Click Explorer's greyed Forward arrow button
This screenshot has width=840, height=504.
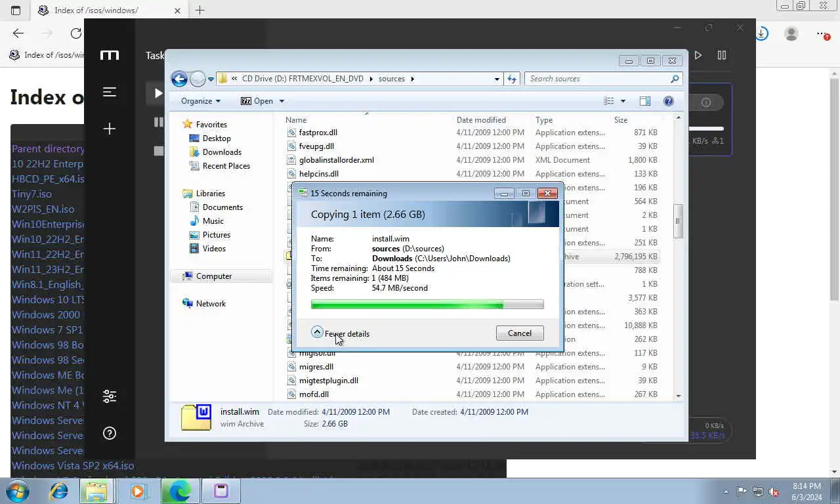tap(198, 79)
